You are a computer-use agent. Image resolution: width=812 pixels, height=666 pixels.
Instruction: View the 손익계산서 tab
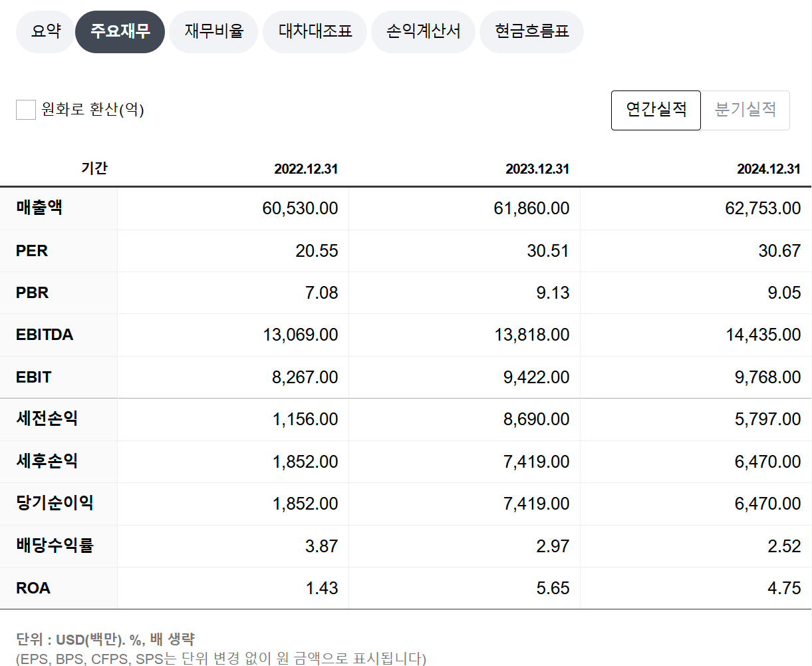pyautogui.click(x=423, y=31)
